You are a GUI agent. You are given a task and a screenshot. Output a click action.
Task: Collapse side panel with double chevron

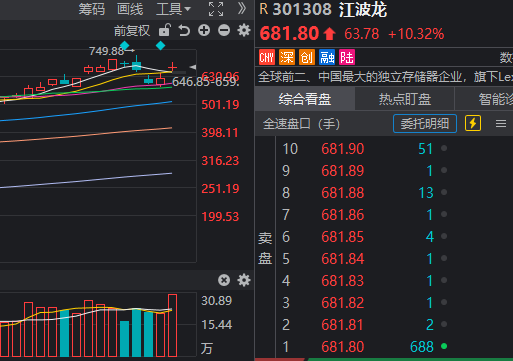[x=242, y=9]
